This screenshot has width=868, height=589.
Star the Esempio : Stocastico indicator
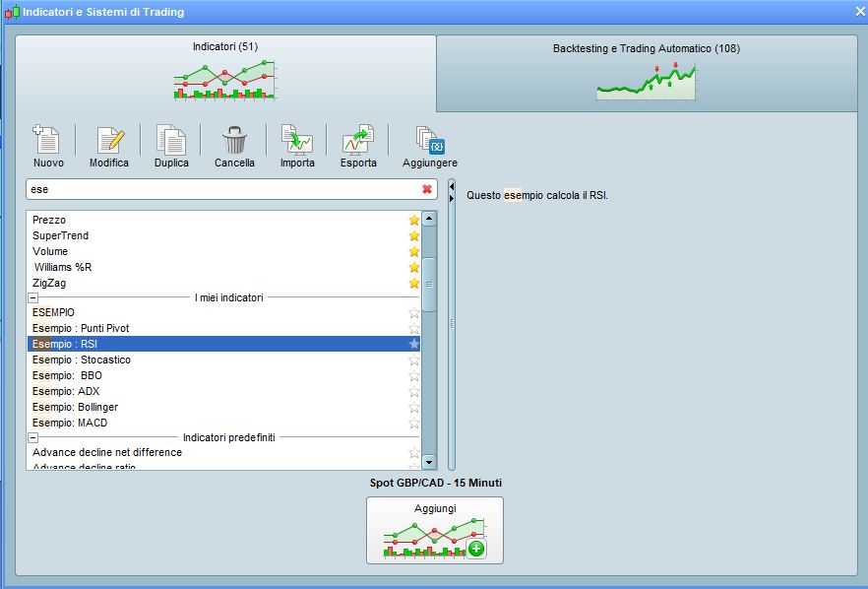coord(414,360)
